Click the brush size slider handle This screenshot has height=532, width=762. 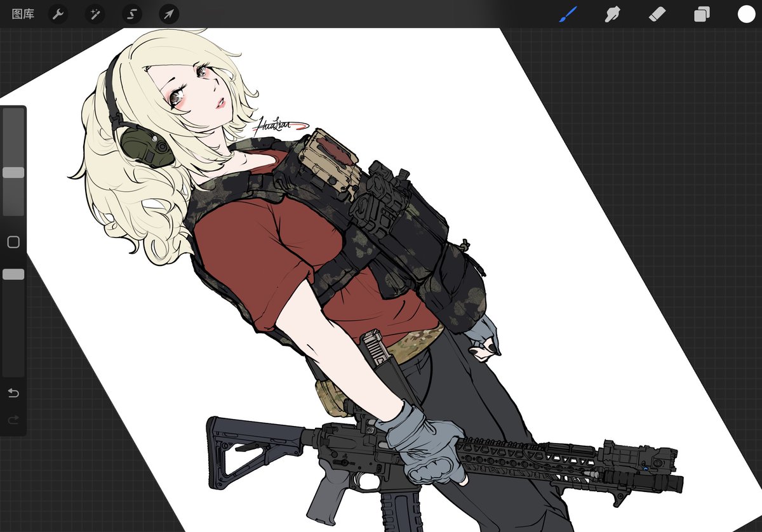(x=13, y=173)
